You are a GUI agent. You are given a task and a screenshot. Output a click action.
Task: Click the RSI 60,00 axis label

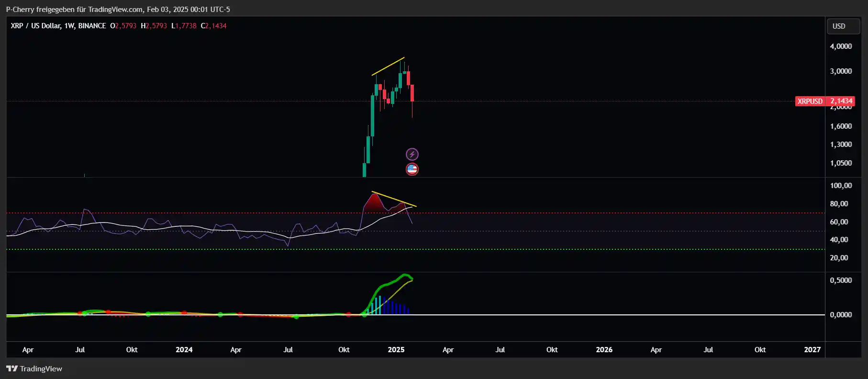point(839,222)
